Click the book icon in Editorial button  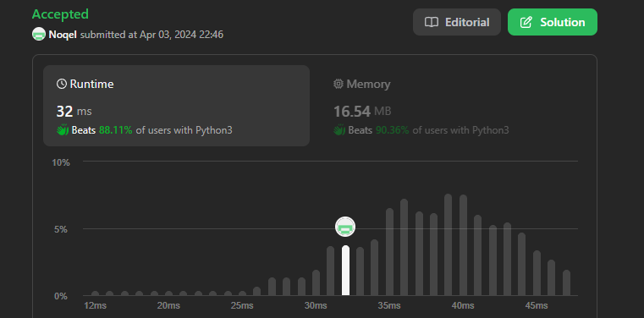click(432, 22)
